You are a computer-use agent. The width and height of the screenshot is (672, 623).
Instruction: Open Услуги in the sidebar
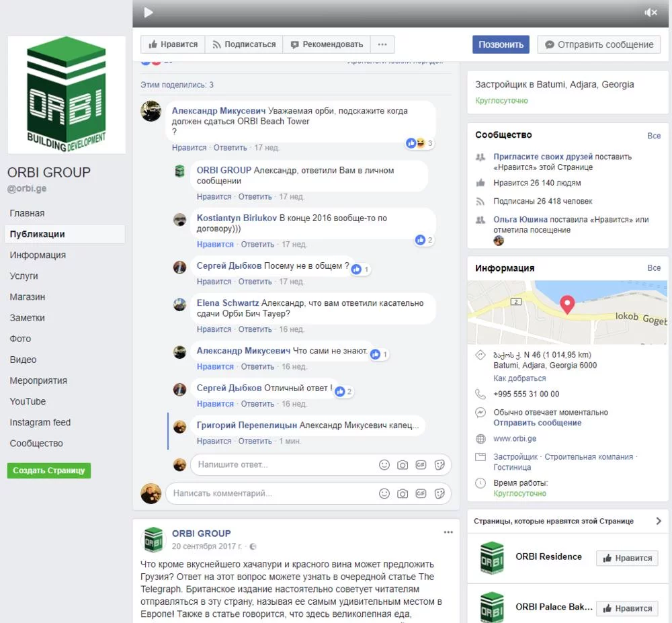click(24, 276)
